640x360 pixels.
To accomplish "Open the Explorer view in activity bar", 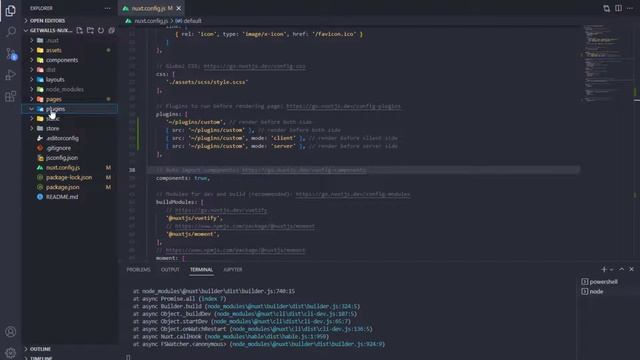I will pyautogui.click(x=11, y=11).
